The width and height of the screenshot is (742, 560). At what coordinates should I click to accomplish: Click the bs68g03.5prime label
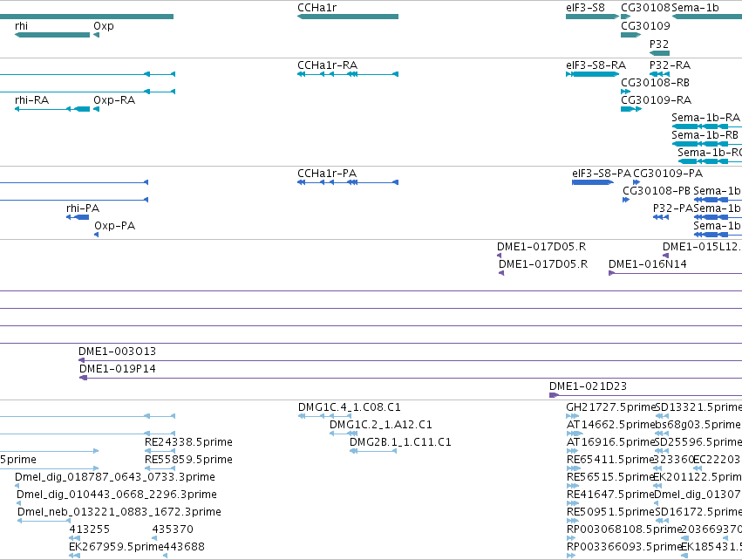698,425
